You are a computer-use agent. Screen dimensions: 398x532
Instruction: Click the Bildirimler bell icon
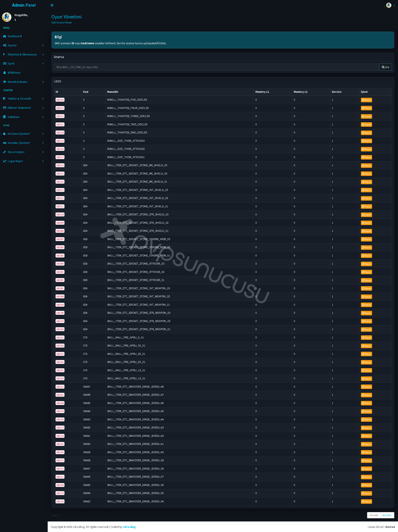point(5,73)
